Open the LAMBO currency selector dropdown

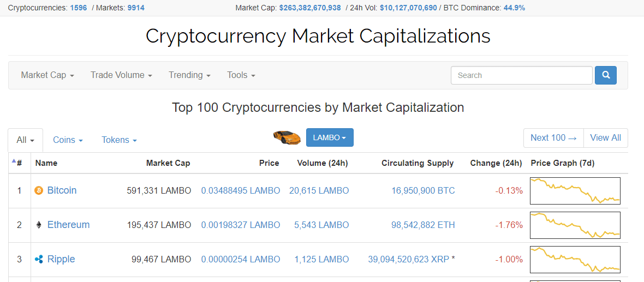(x=330, y=137)
